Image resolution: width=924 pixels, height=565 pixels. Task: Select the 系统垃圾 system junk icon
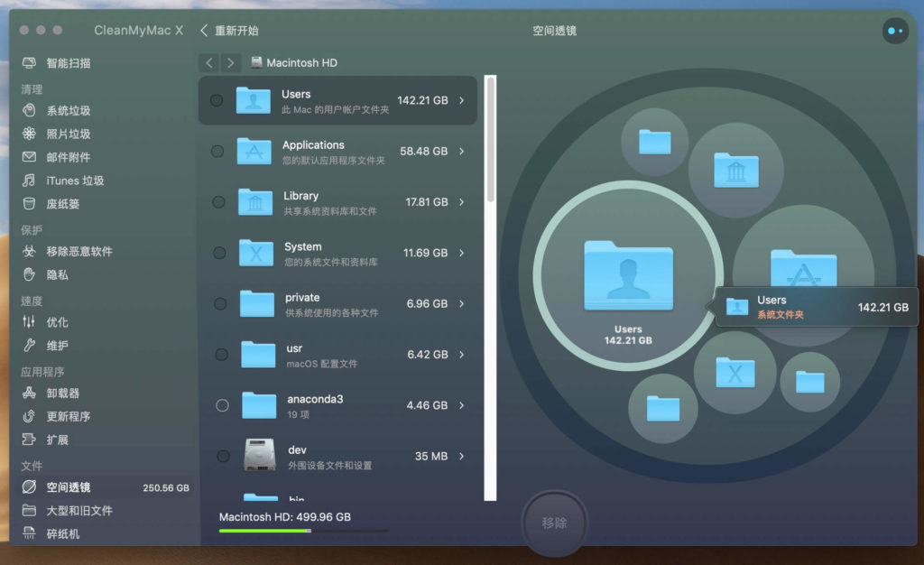(x=29, y=110)
